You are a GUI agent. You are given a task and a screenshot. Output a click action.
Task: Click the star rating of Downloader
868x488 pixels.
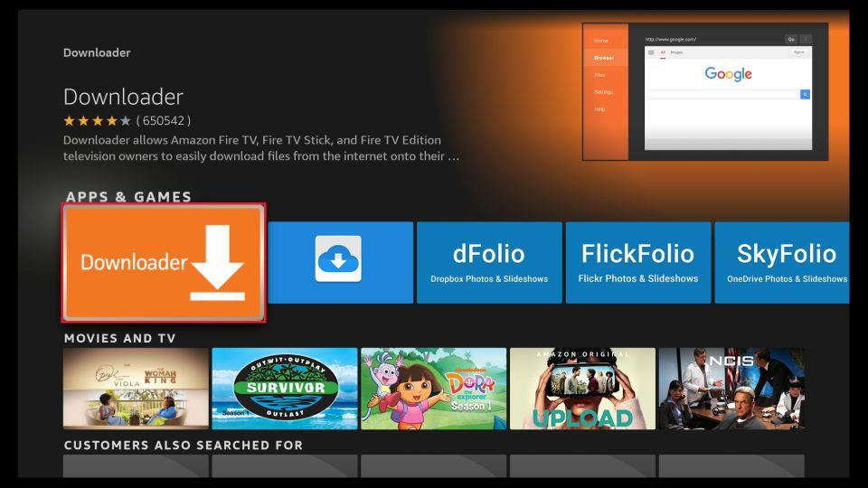tap(97, 120)
